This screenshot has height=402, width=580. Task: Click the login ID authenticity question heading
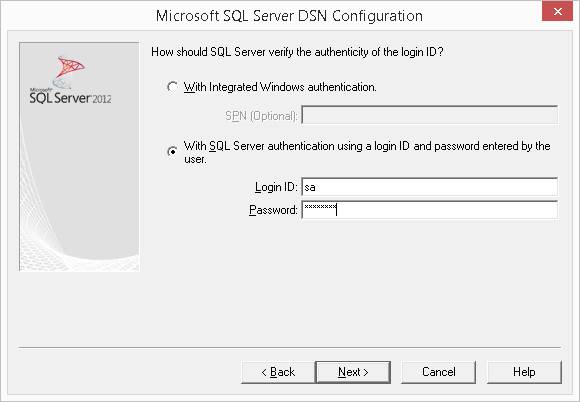pos(297,52)
